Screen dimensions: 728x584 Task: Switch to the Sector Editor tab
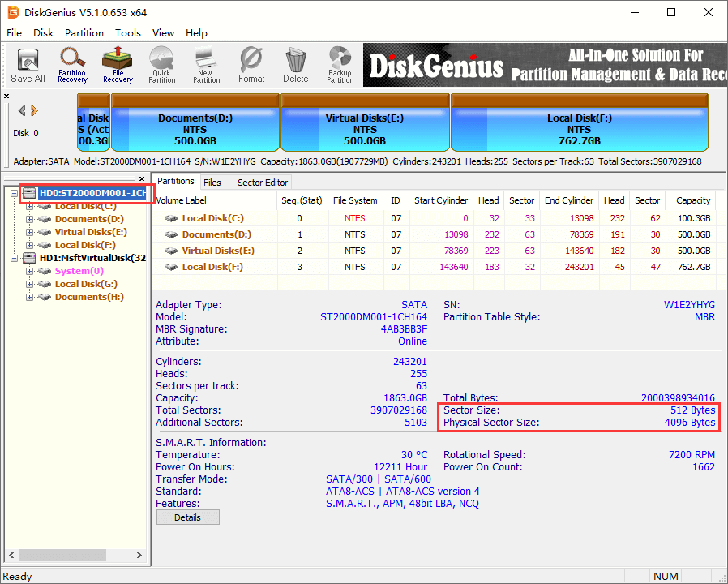point(262,182)
